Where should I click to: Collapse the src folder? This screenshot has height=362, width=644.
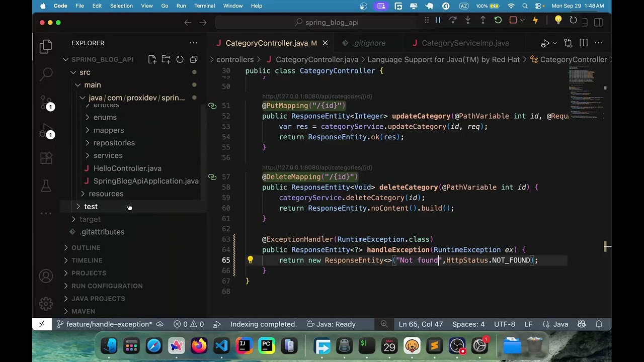(x=73, y=72)
